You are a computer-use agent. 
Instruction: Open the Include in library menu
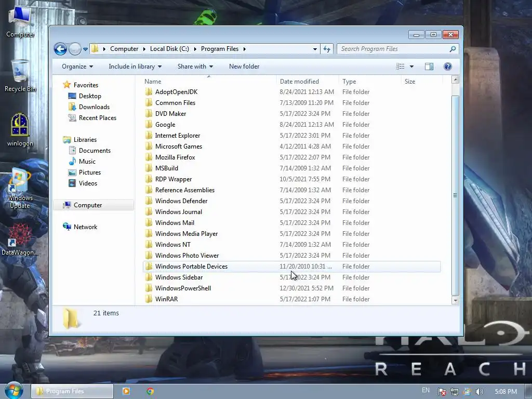coord(135,66)
